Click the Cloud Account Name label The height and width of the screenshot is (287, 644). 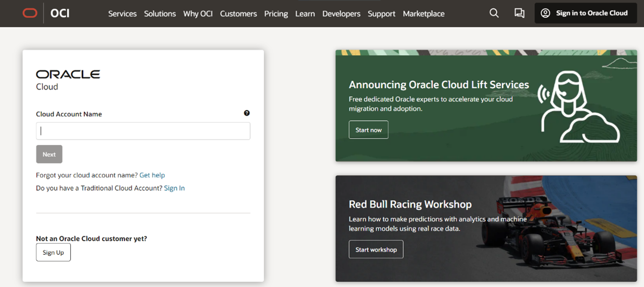(x=69, y=114)
